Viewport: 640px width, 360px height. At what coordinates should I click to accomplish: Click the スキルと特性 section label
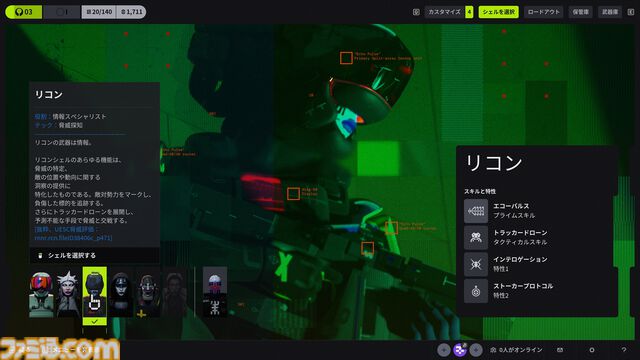point(480,191)
